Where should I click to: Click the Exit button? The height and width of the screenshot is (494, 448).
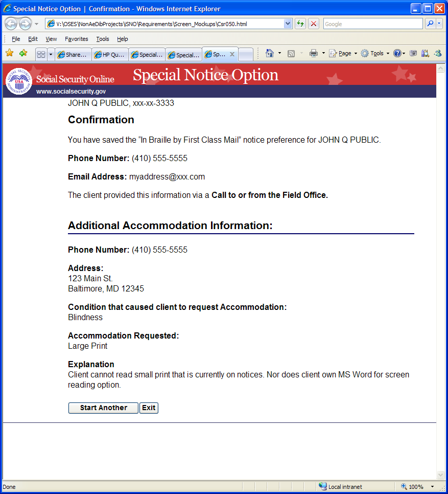[x=149, y=408]
